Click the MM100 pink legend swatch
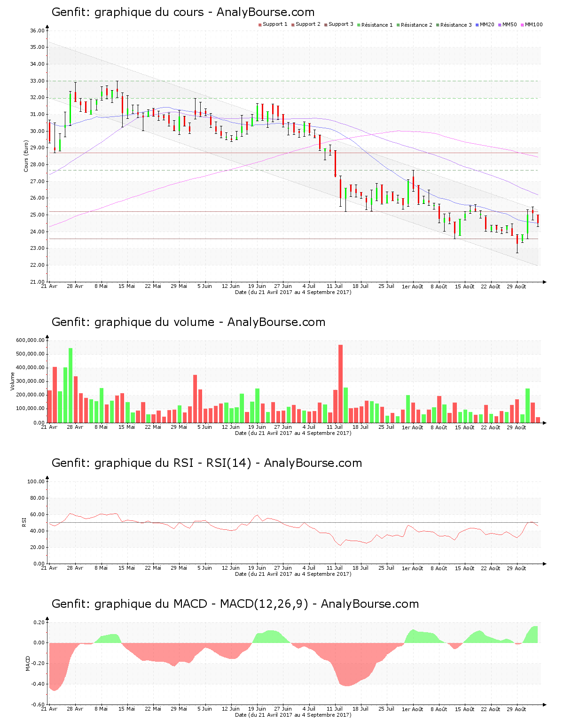564x728 pixels. click(522, 24)
